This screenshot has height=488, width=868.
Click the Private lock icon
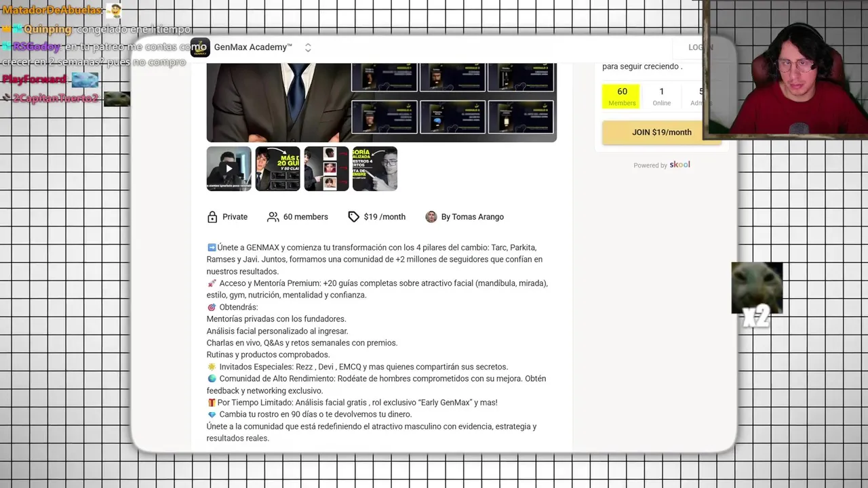click(x=212, y=217)
